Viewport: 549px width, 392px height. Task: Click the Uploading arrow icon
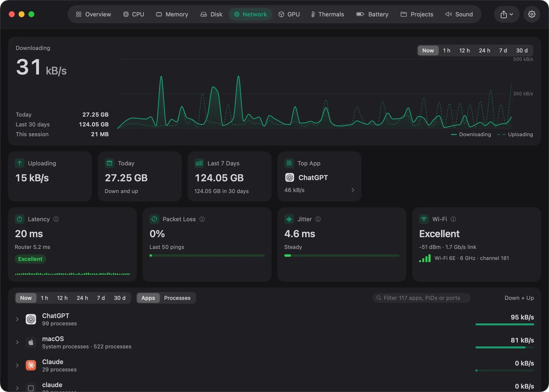coord(20,163)
